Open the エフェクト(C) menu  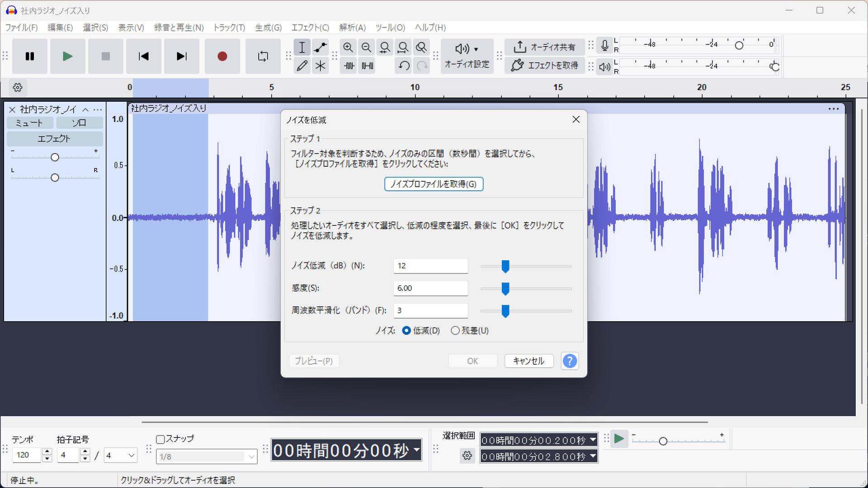click(x=310, y=28)
